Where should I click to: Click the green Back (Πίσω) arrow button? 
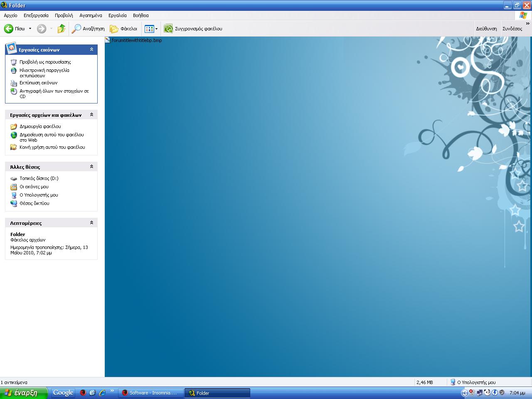(15, 29)
